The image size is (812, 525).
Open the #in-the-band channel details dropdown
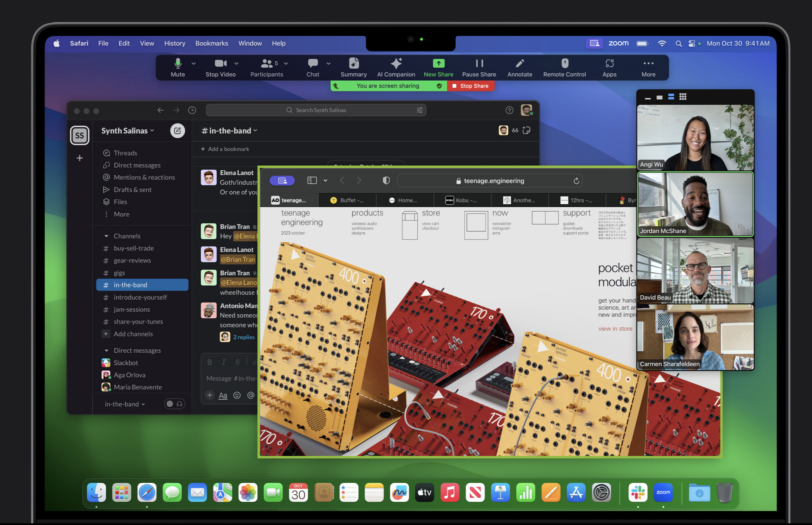pos(229,130)
